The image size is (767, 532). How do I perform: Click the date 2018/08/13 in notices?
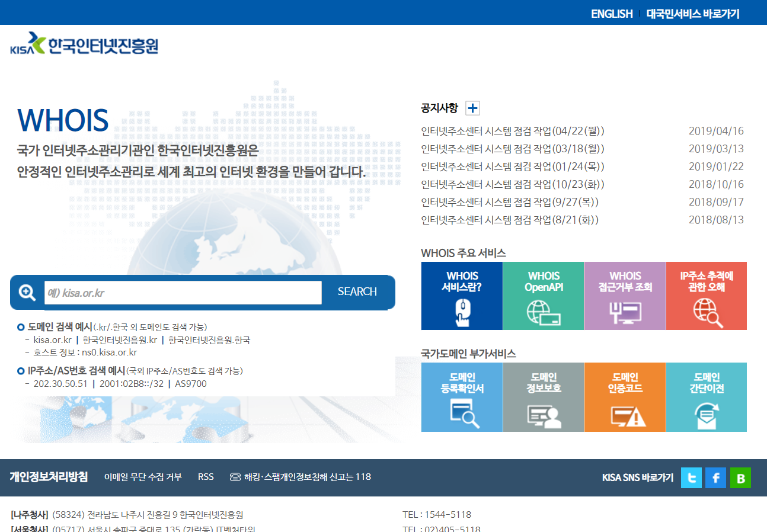point(716,220)
